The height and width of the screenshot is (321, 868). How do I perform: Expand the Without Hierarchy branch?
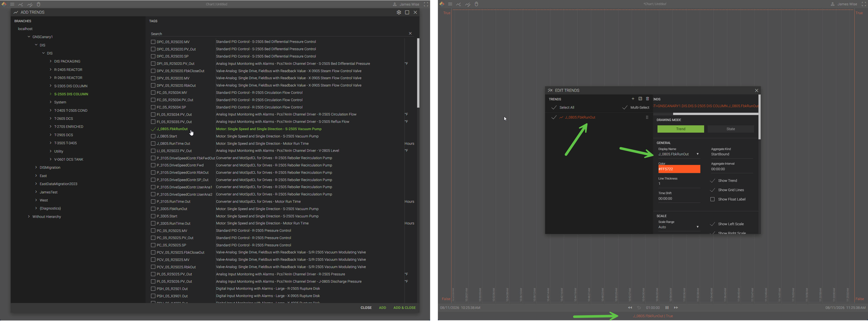click(x=29, y=217)
